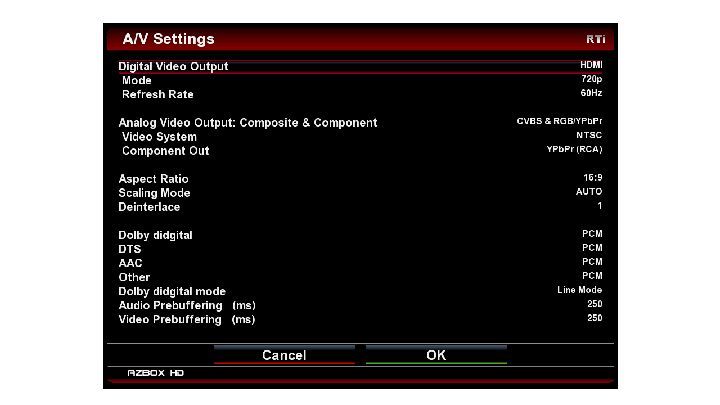The image size is (720, 405).
Task: Select the Deinterlace setting
Action: tap(149, 207)
